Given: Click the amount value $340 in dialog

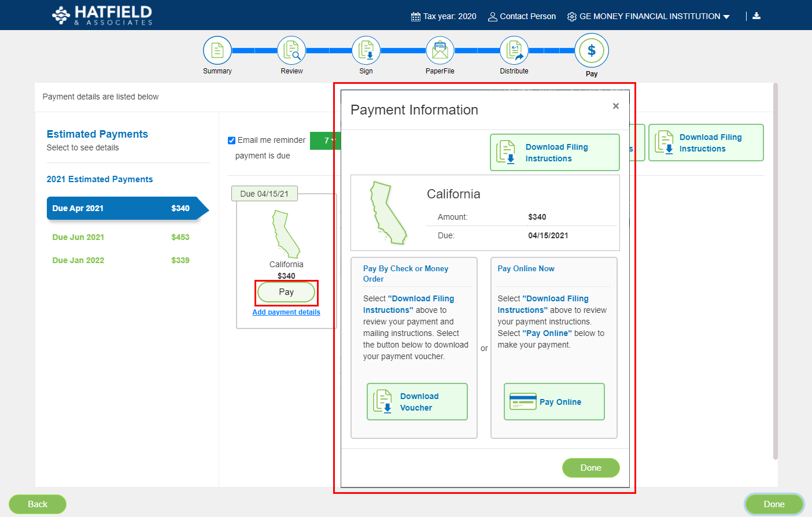Looking at the screenshot, I should [x=537, y=217].
